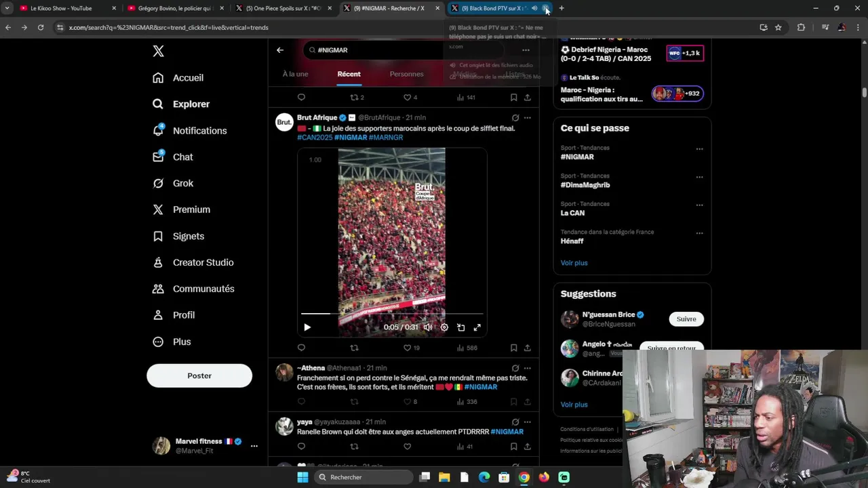The height and width of the screenshot is (488, 868).
Task: Open the #MARNGR hashtag link
Action: [x=386, y=138]
